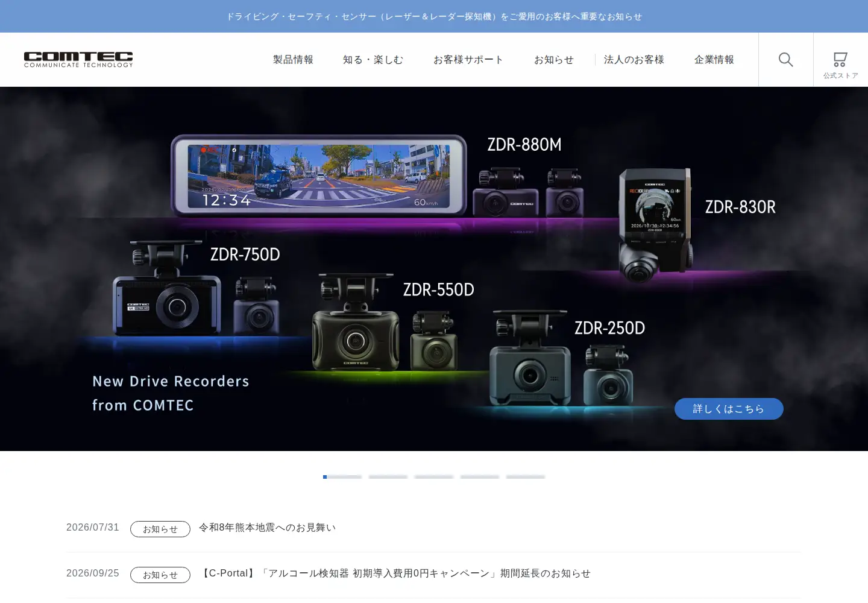The height and width of the screenshot is (603, 868).
Task: Go to 法人のお客様 page
Action: pyautogui.click(x=634, y=60)
